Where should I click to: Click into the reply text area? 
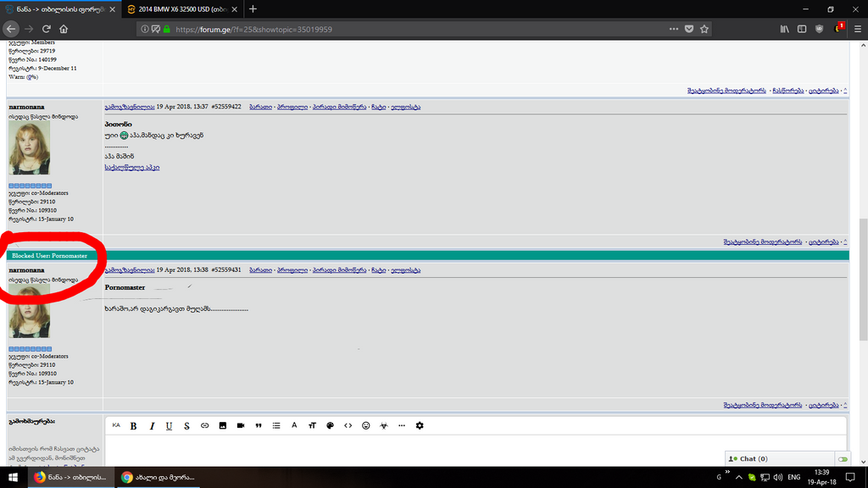click(475, 449)
